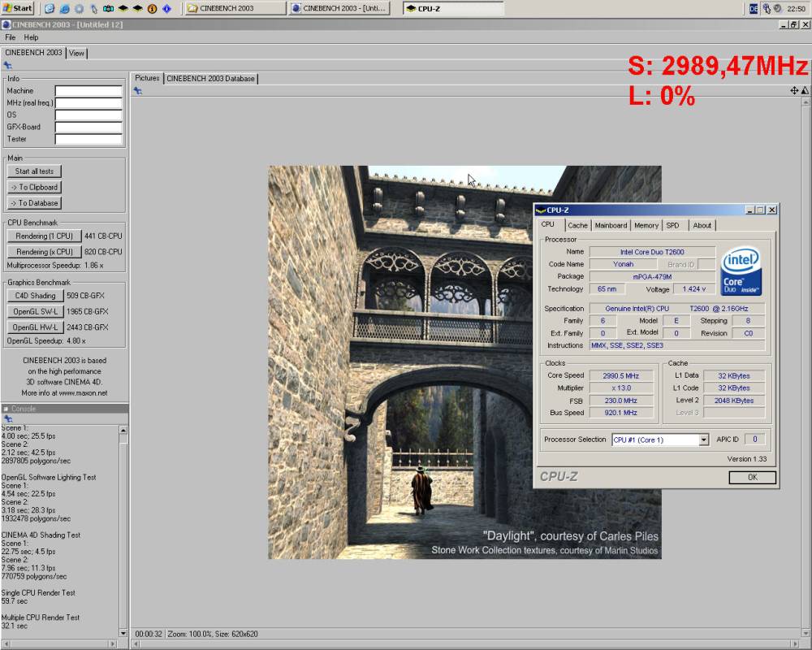Click picture view horizontal scrollbar left arrow

point(136,643)
